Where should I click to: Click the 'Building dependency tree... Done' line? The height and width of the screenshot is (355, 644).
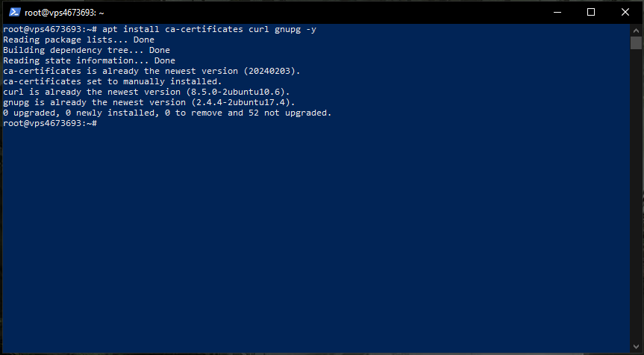87,50
